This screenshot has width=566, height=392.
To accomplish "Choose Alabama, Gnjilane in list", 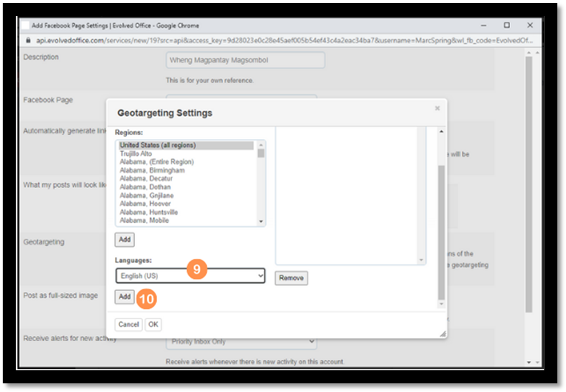I will tap(186, 196).
